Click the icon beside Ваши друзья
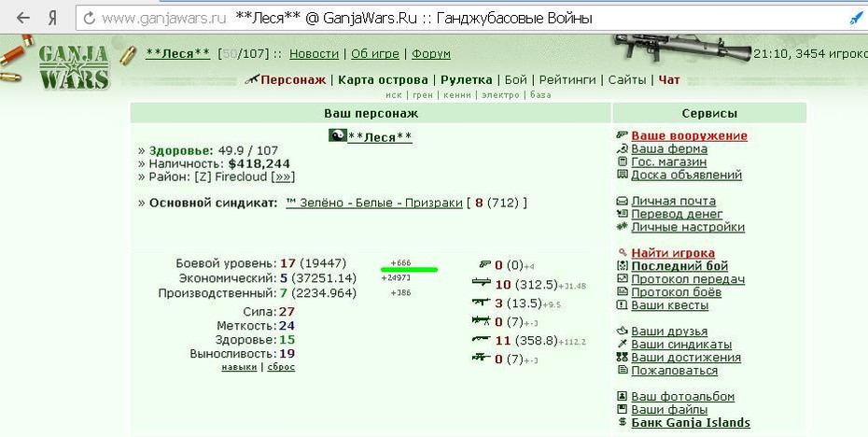This screenshot has width=868, height=437. coord(622,331)
